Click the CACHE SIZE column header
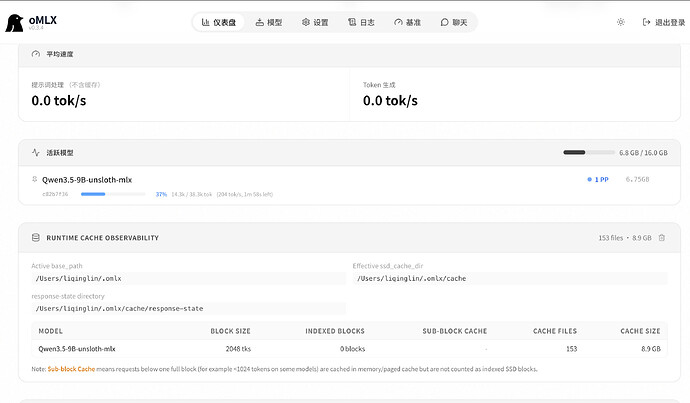The height and width of the screenshot is (403, 690). point(640,331)
